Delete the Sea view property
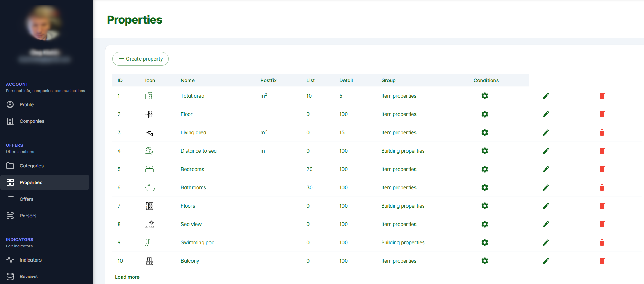This screenshot has width=644, height=284. 602,224
